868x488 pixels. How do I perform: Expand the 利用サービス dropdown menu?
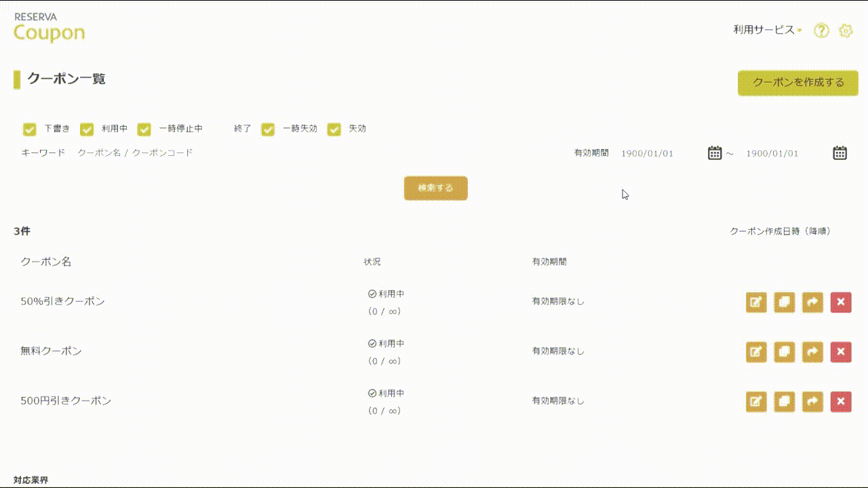pos(767,30)
